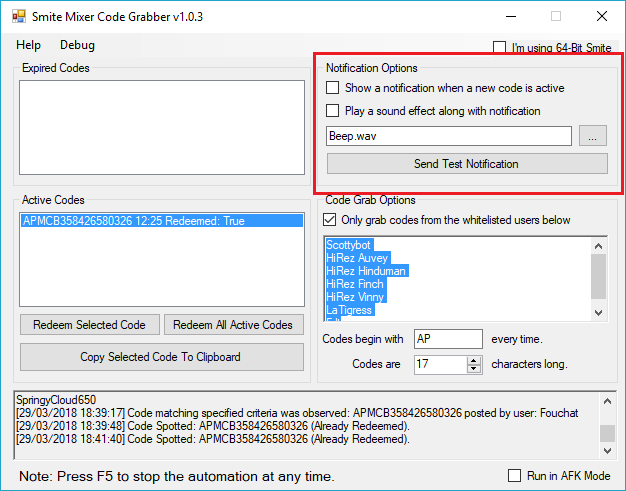This screenshot has width=626, height=491.
Task: Click log scrollbar down arrow
Action: pos(608,451)
